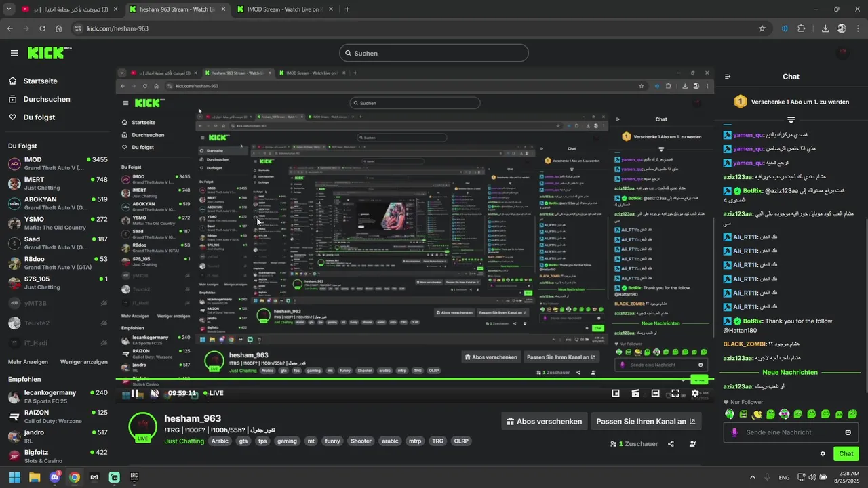Open iMERT channel in sidebar
The height and width of the screenshot is (488, 868).
click(58, 184)
